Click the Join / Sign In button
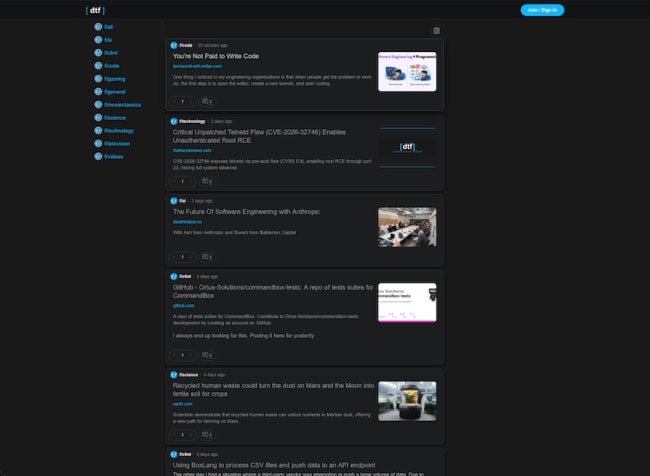This screenshot has height=476, width=650. point(542,10)
